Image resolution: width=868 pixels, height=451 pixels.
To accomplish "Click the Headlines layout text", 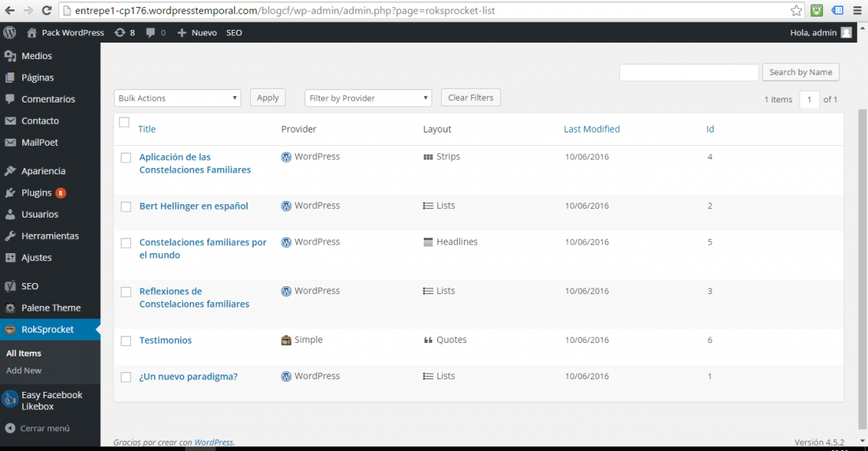I will [x=457, y=242].
